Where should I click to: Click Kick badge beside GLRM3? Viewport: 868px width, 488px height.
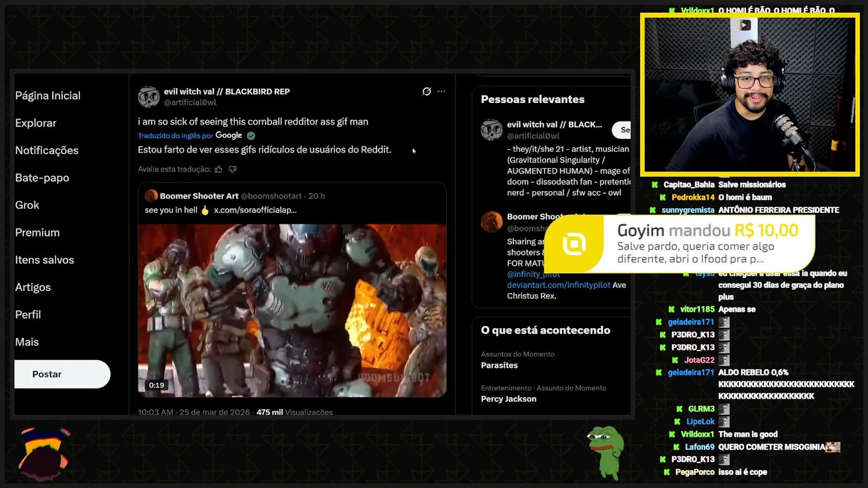679,409
